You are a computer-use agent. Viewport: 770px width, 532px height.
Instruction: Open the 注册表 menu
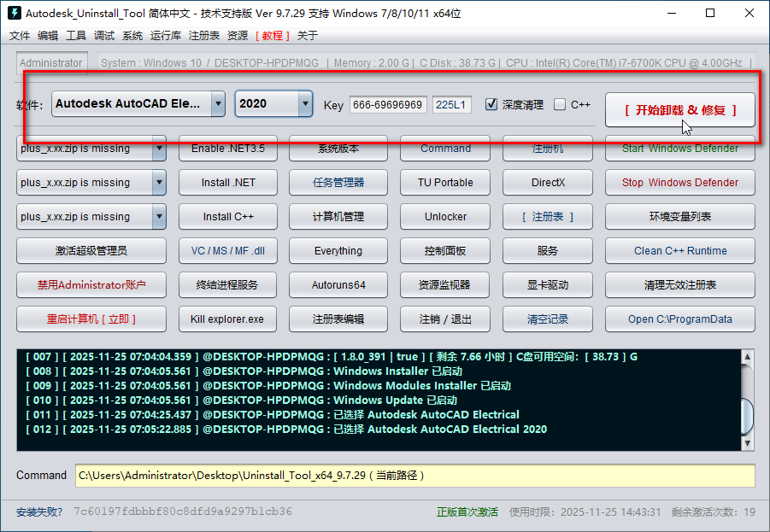point(203,35)
